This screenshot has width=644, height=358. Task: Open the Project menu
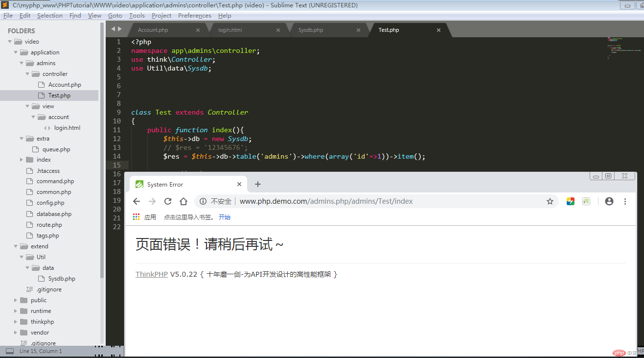(161, 16)
